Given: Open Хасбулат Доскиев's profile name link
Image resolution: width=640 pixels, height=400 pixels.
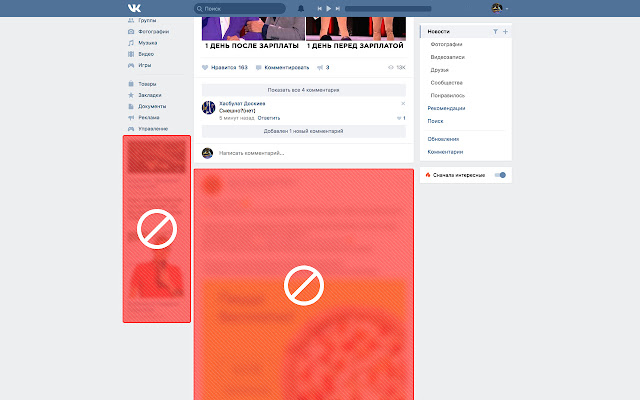Looking at the screenshot, I should pyautogui.click(x=242, y=104).
